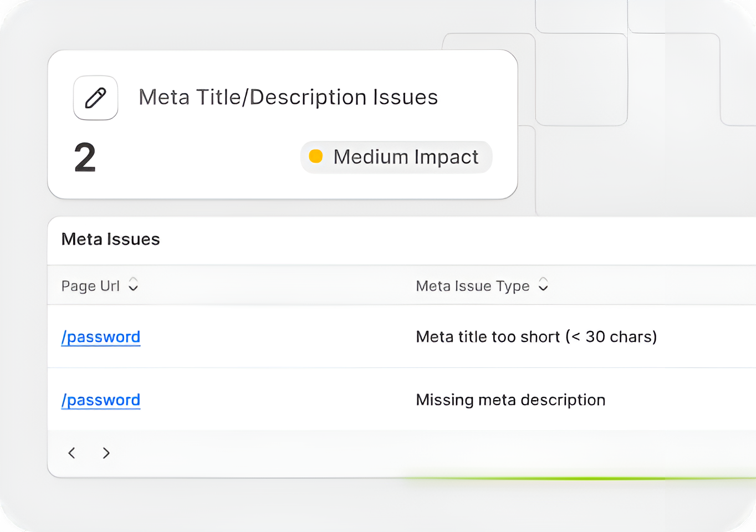Expand sorting options for Meta Issue Type column
This screenshot has height=532, width=756.
coord(543,285)
